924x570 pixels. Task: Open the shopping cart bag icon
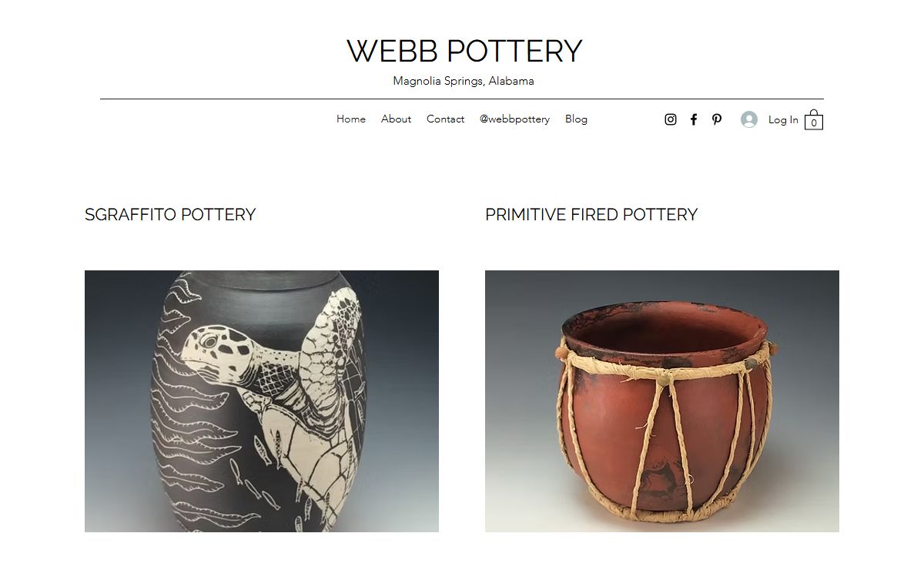click(x=814, y=119)
